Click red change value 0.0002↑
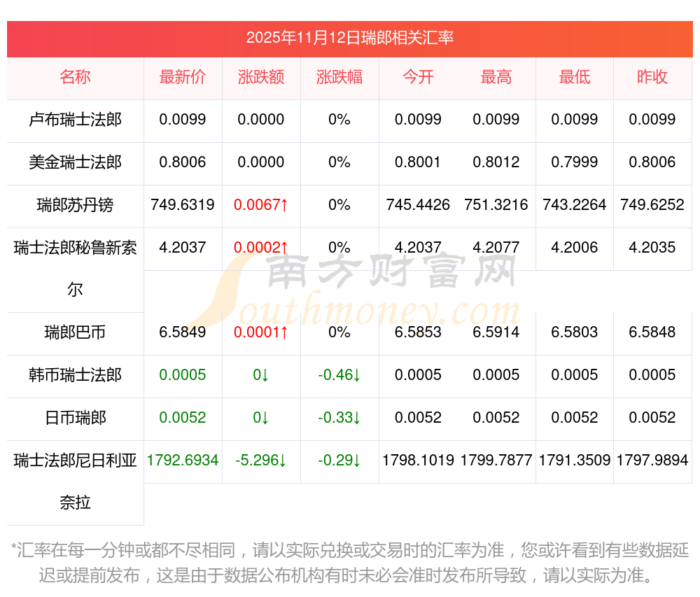The height and width of the screenshot is (597, 700). [260, 248]
